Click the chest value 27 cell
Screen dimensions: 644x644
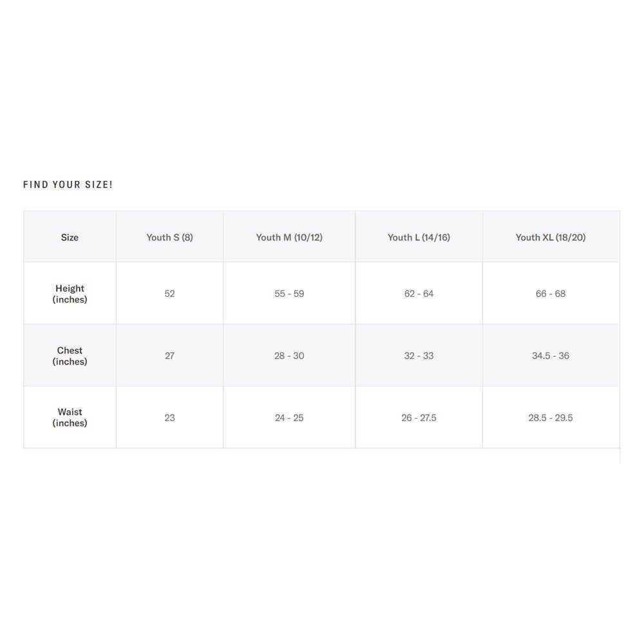[169, 355]
